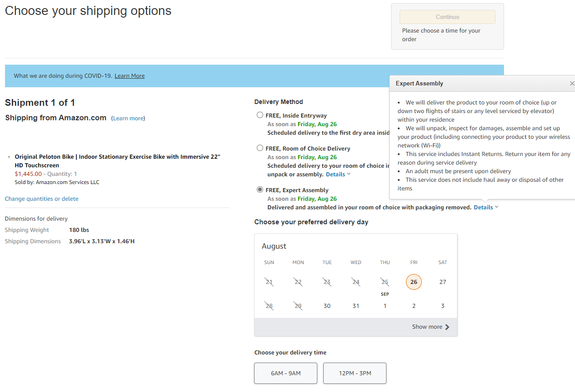Click the $1,445.00 price
The image size is (575, 392).
[x=28, y=174]
